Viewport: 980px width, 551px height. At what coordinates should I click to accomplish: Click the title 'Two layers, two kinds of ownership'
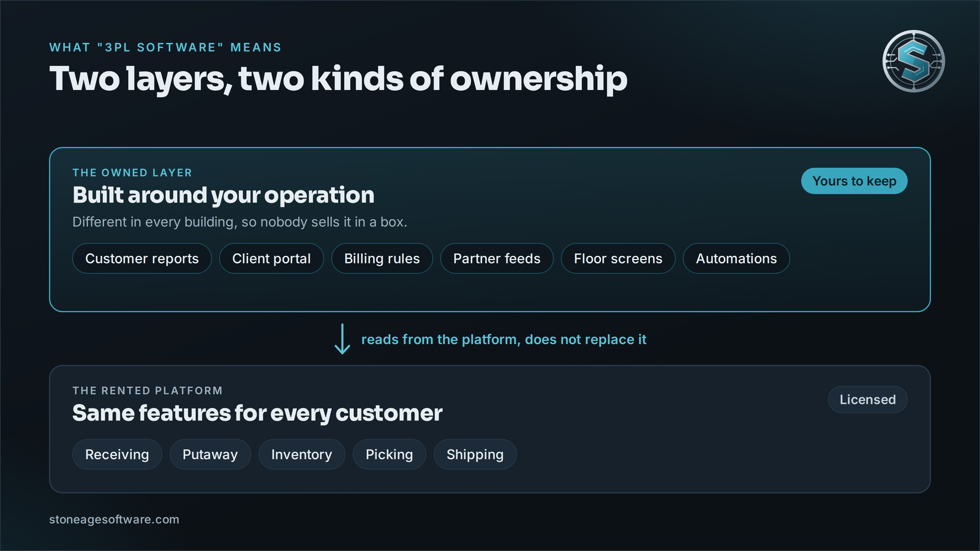(x=338, y=80)
